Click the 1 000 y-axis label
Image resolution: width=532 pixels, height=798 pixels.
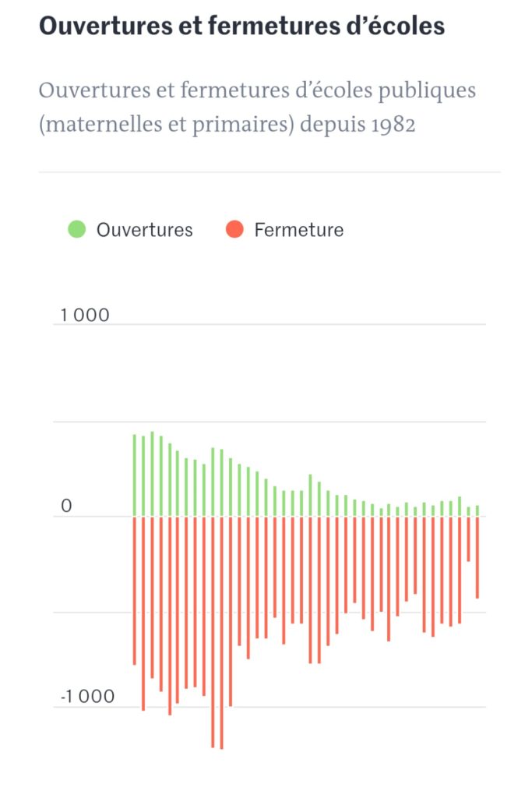(85, 315)
